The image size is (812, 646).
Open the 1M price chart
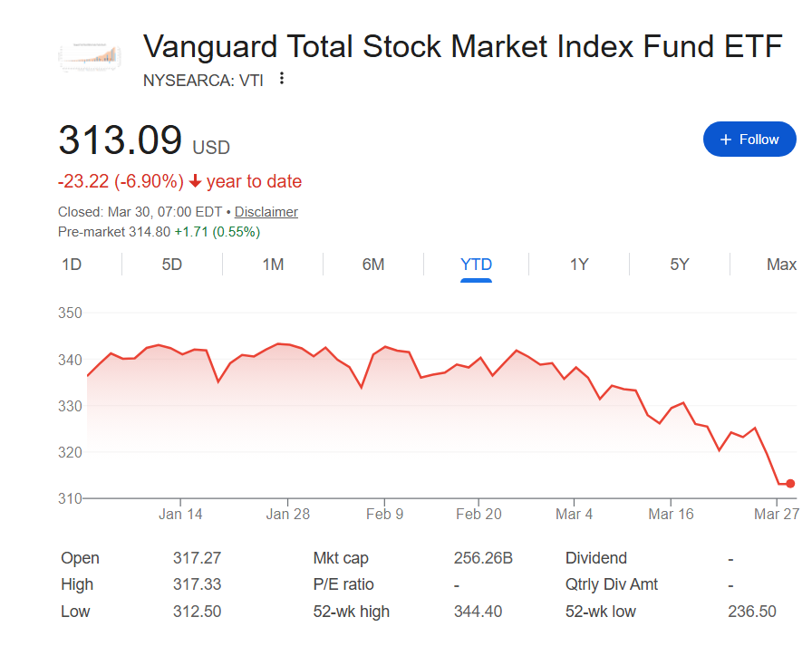click(272, 264)
